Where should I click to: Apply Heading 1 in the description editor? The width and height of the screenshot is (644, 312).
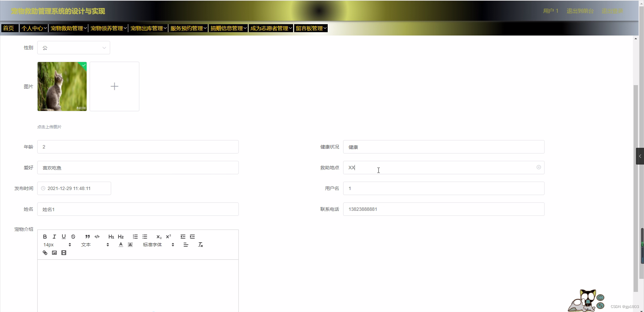(x=111, y=237)
